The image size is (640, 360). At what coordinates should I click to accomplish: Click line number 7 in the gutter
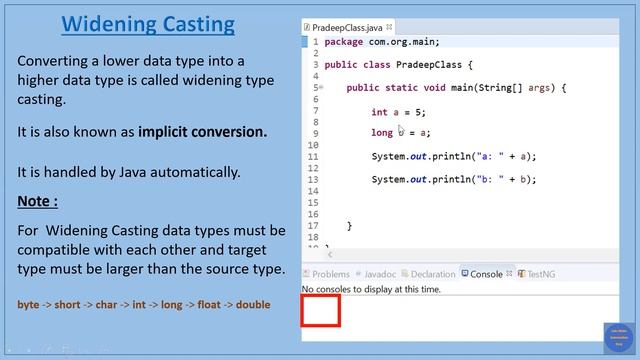coord(316,111)
